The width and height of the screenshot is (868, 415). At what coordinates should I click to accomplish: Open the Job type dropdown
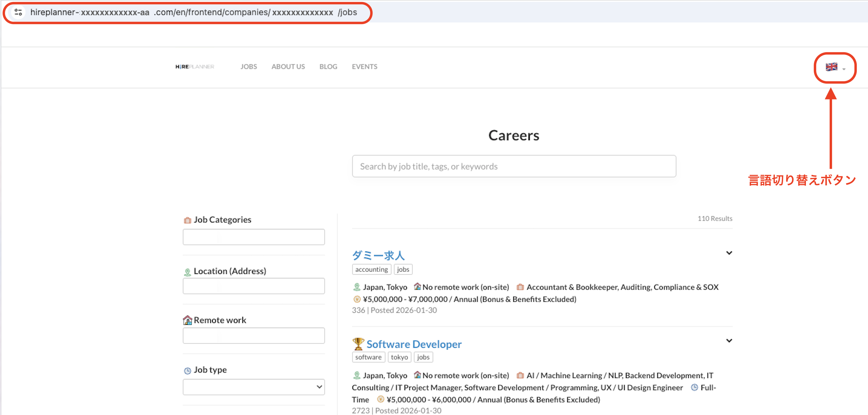(253, 387)
